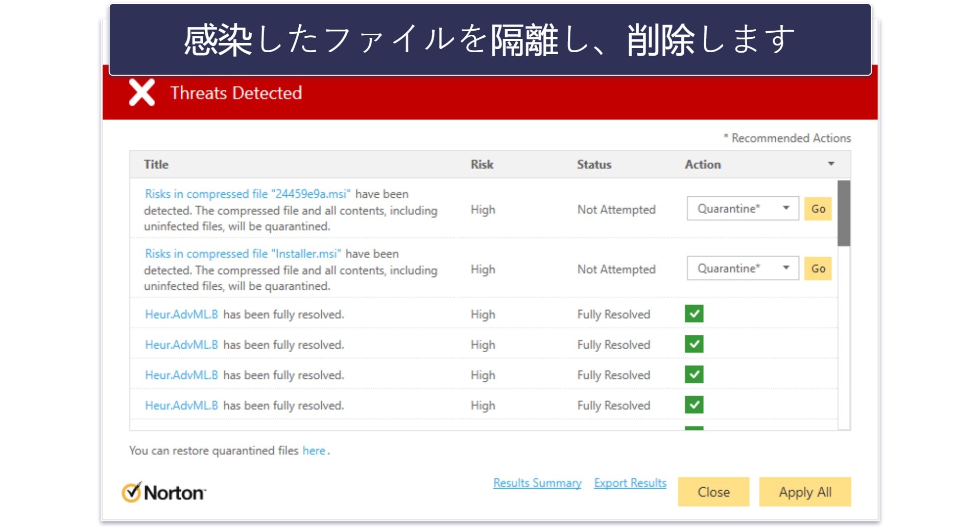Click the Title column header
The image size is (980, 527).
point(156,165)
